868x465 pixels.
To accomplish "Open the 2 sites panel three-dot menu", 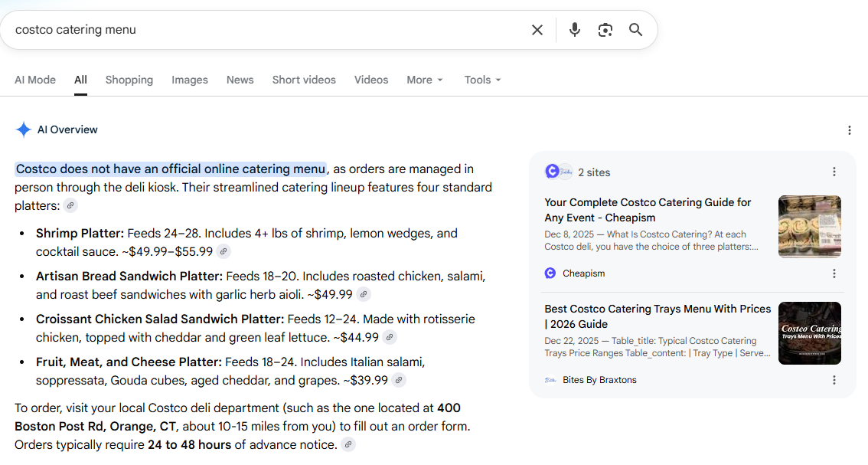I will coord(834,172).
